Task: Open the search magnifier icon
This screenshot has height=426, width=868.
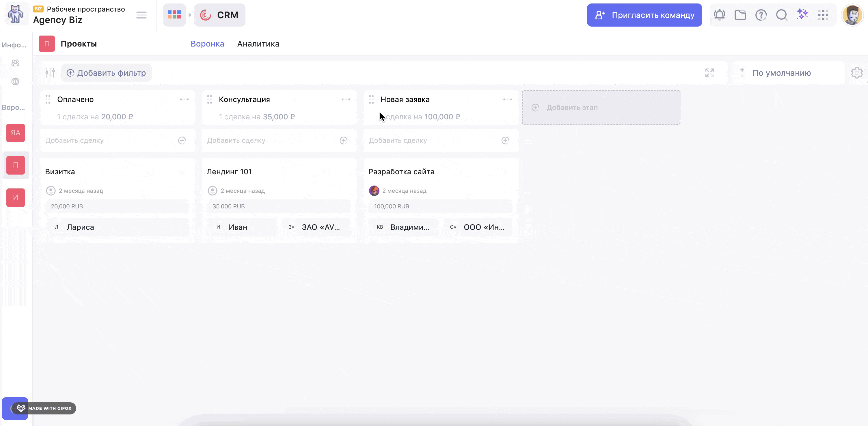Action: tap(782, 15)
